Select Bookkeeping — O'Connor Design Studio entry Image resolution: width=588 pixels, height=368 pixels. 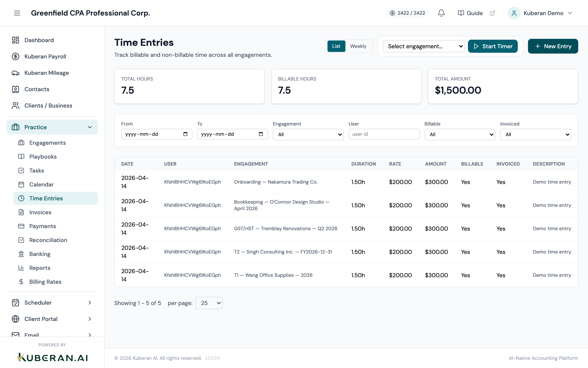[346, 205]
